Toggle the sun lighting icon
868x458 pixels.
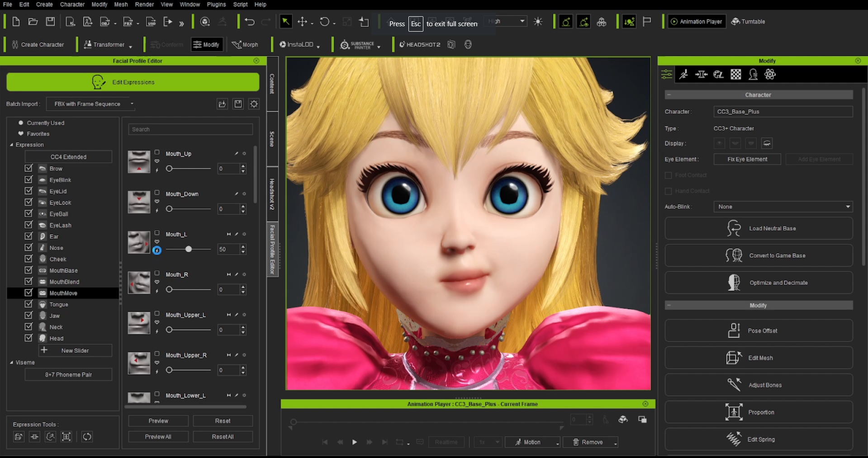[538, 21]
